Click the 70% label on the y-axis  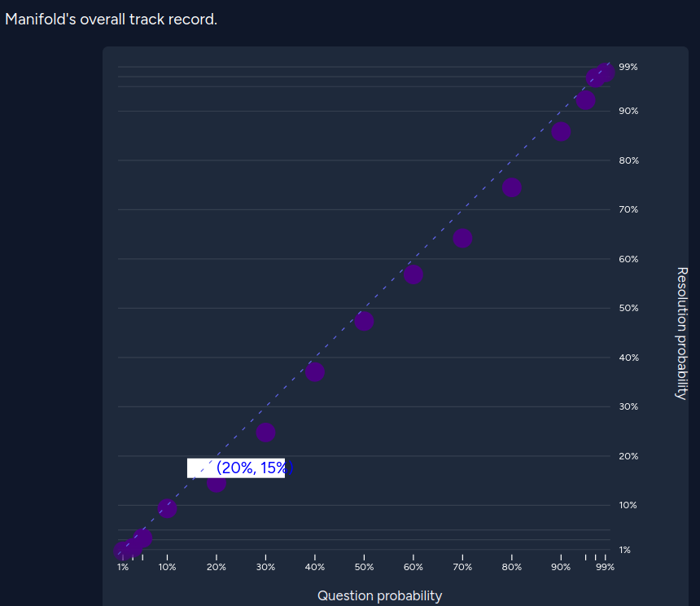(x=628, y=209)
